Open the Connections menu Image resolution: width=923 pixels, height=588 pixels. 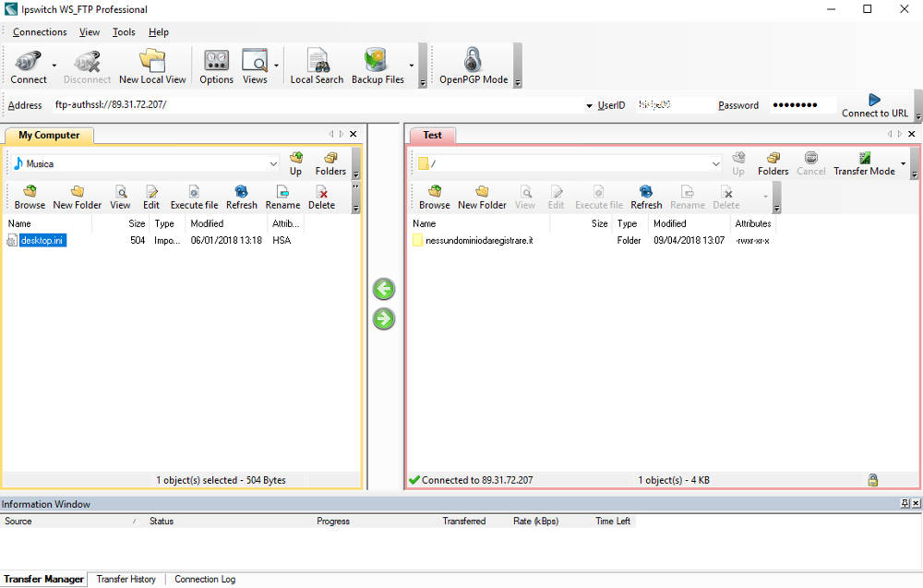[40, 31]
